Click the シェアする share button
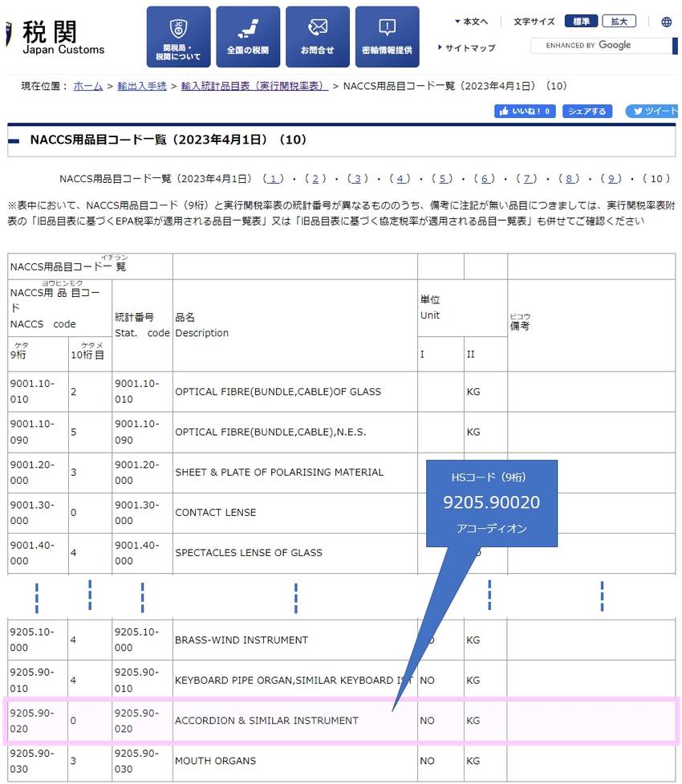 coord(587,111)
